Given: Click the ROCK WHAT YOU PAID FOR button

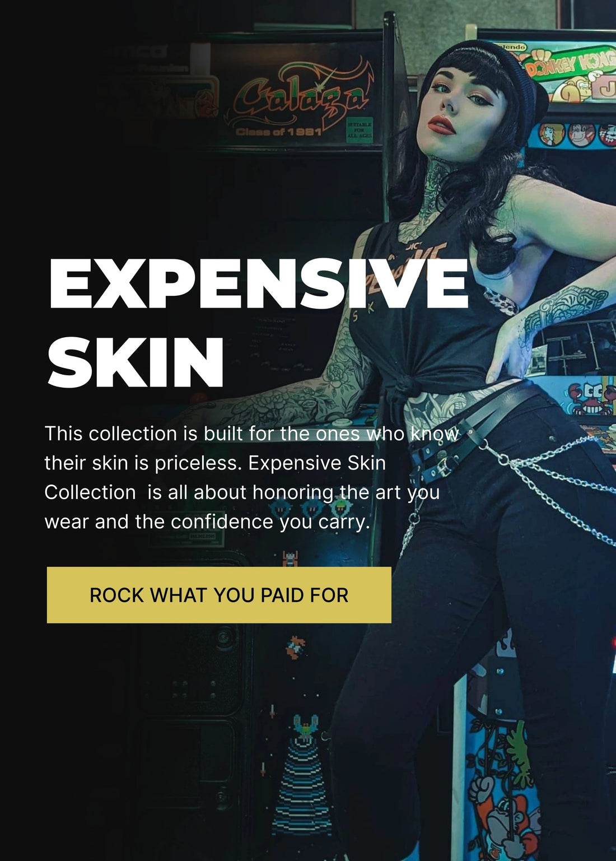Looking at the screenshot, I should 219,595.
